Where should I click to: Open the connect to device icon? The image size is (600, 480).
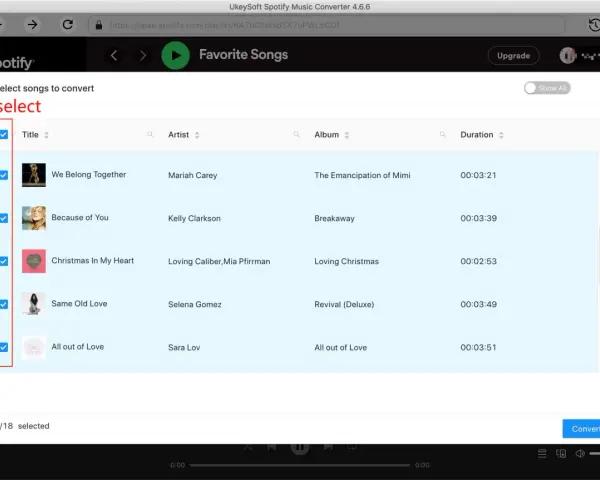[x=561, y=454]
